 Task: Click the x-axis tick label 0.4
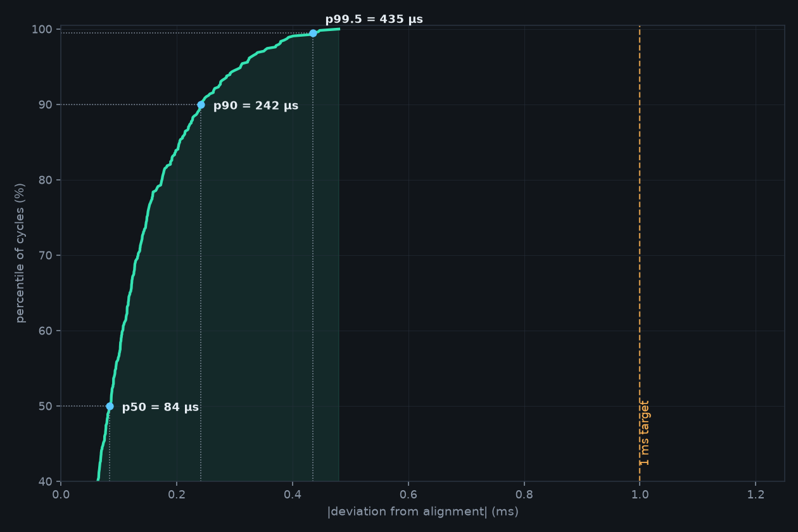click(x=293, y=494)
